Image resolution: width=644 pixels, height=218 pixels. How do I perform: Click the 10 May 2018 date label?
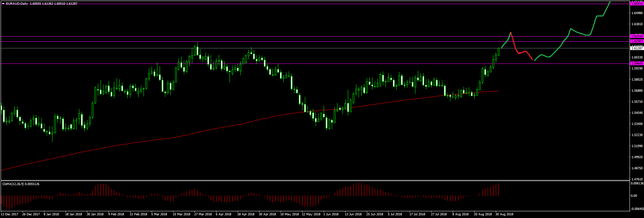289,214
